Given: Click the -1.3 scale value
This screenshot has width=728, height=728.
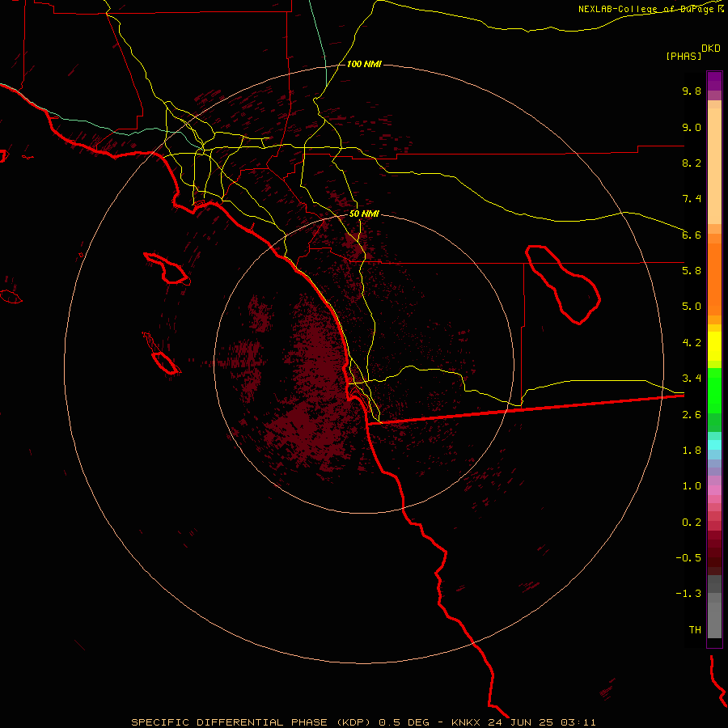Looking at the screenshot, I should click(688, 594).
